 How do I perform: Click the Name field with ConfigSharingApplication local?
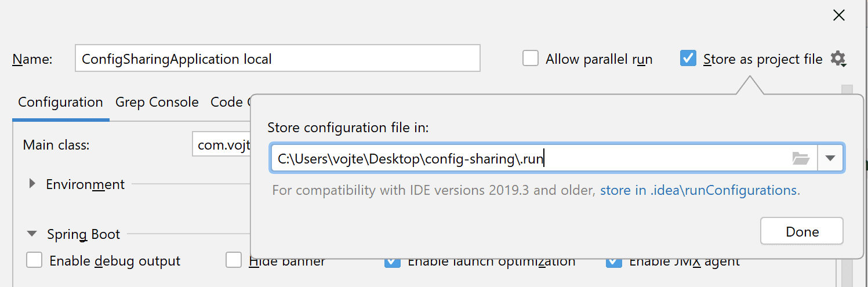coord(277,59)
